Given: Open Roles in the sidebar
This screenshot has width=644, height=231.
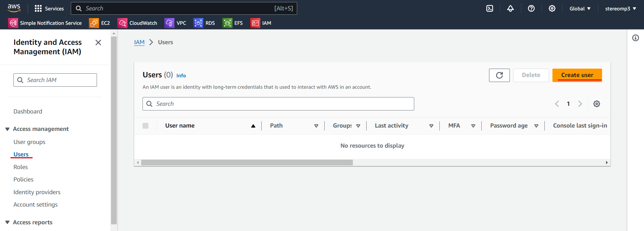Looking at the screenshot, I should (20, 167).
